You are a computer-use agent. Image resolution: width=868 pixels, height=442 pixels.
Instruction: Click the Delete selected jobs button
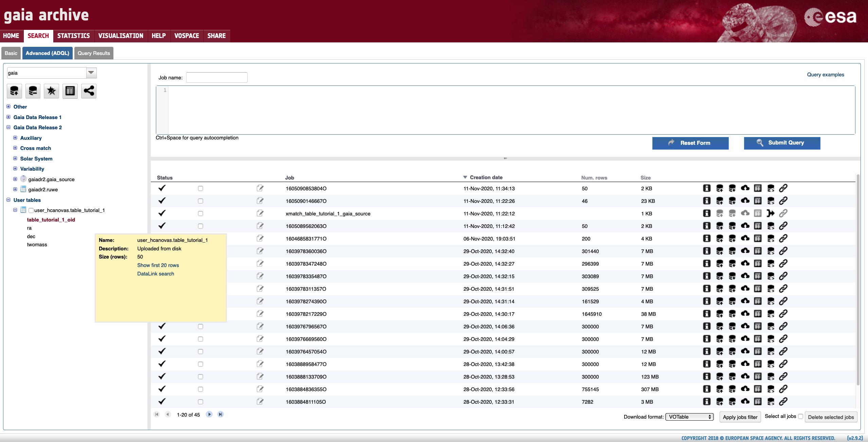(x=831, y=417)
